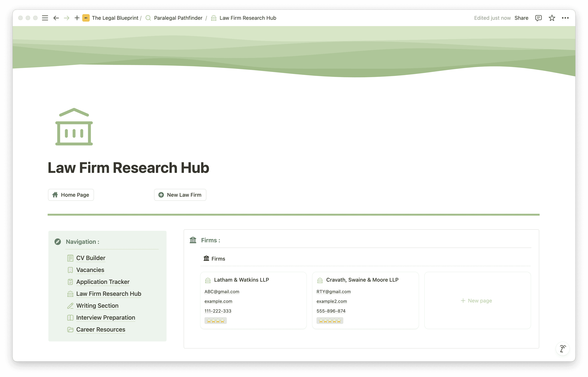Viewport: 588px width, 377px height.
Task: Open the CV Builder navigation link
Action: (91, 258)
